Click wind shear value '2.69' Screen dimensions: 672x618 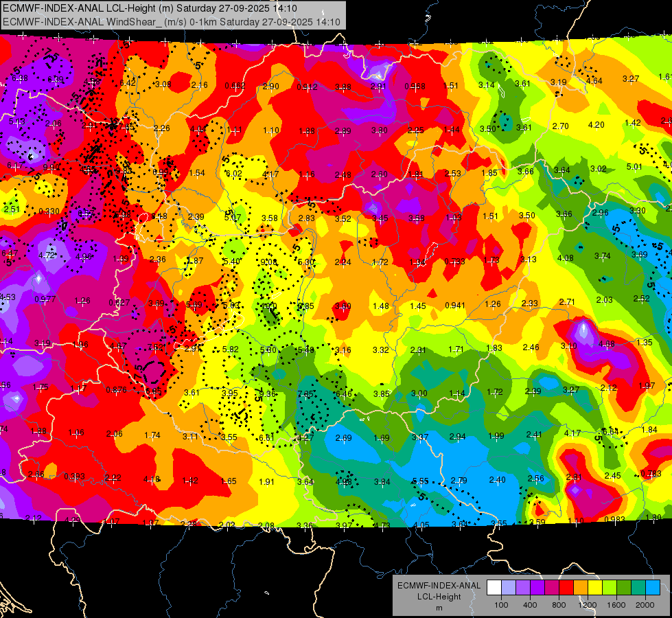pyautogui.click(x=344, y=438)
